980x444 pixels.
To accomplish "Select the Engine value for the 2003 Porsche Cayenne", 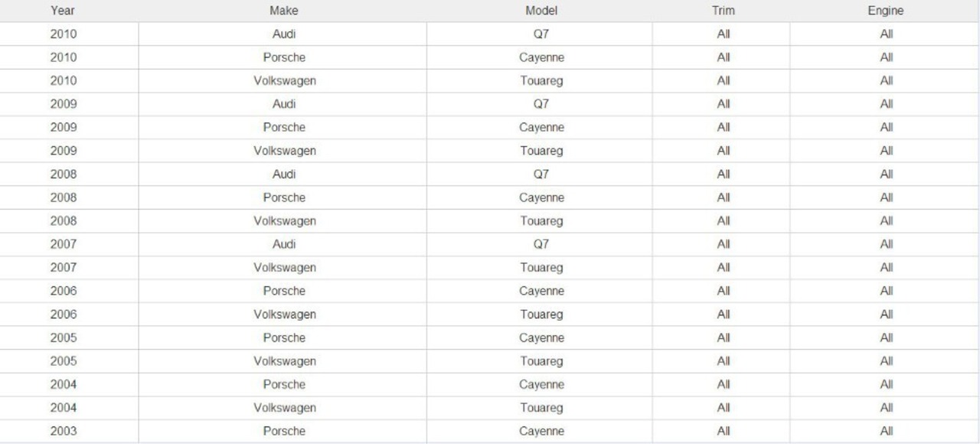I will click(x=887, y=431).
